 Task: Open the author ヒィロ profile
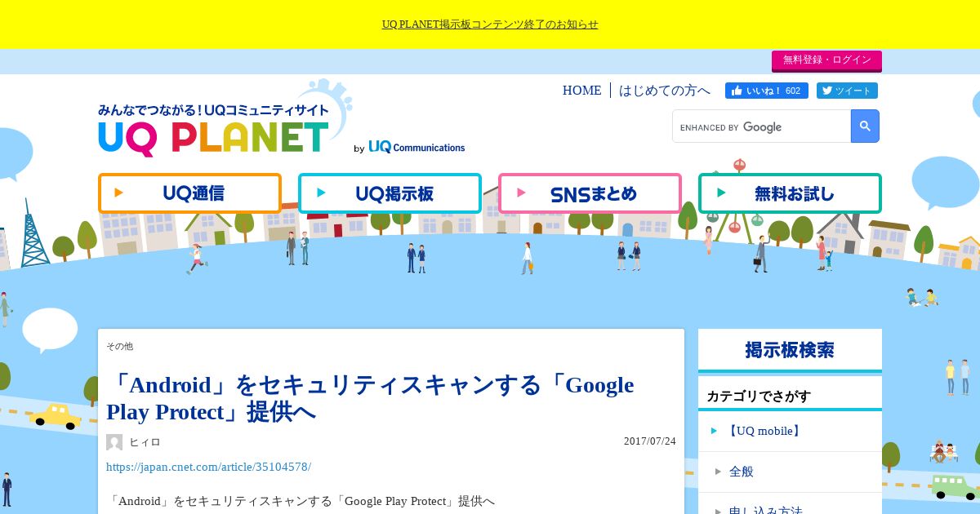[x=145, y=442]
